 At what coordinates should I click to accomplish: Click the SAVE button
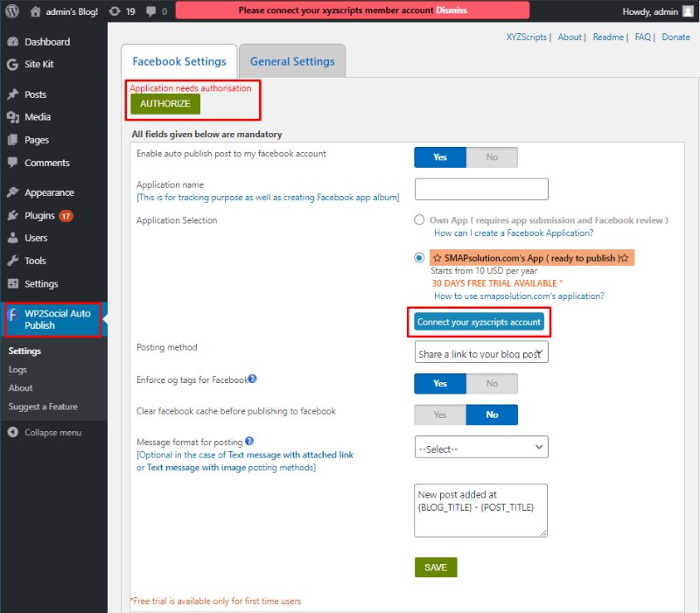click(x=436, y=567)
